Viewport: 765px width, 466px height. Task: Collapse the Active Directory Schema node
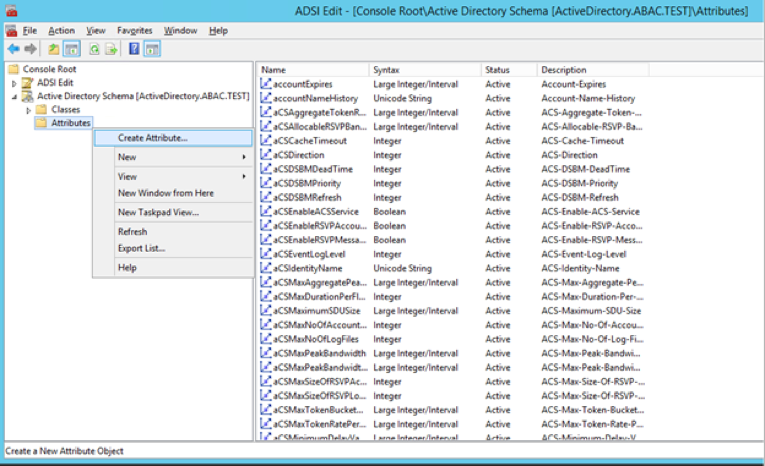tap(14, 97)
